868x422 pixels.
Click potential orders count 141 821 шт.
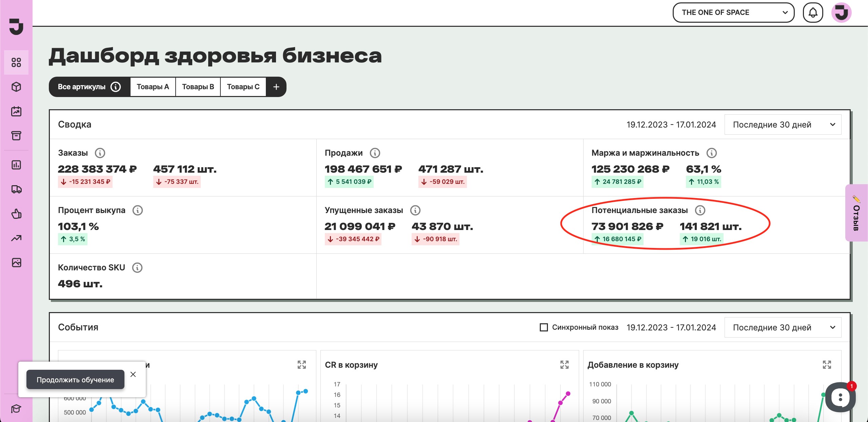tap(711, 226)
